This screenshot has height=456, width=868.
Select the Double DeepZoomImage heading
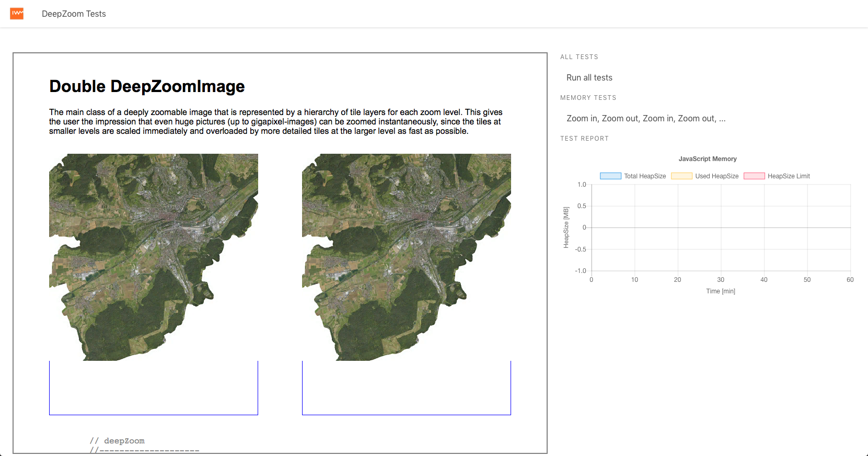(147, 86)
